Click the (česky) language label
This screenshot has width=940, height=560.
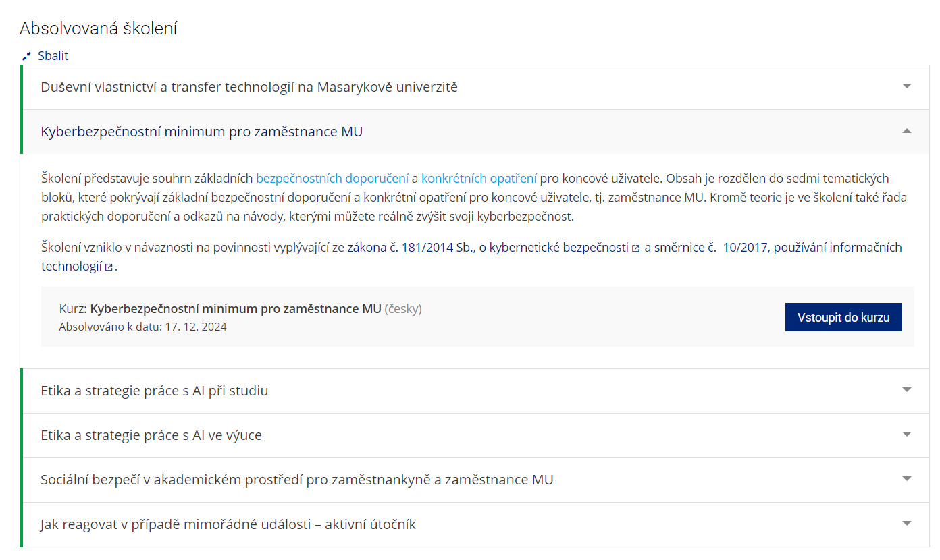(x=403, y=309)
